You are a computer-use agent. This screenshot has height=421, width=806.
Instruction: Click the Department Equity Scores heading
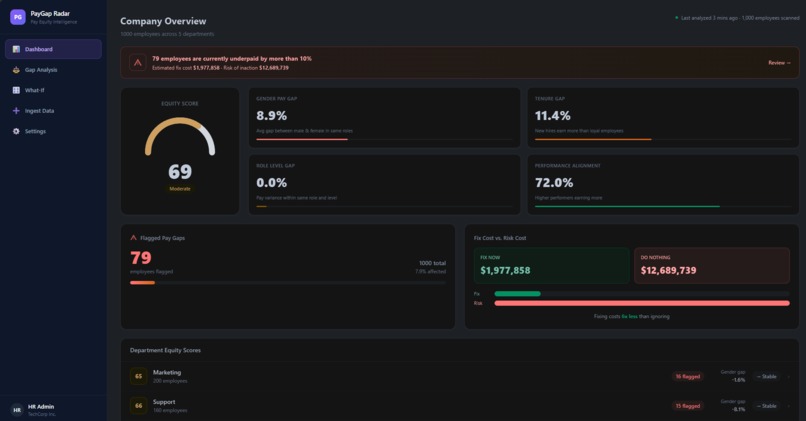coord(166,350)
